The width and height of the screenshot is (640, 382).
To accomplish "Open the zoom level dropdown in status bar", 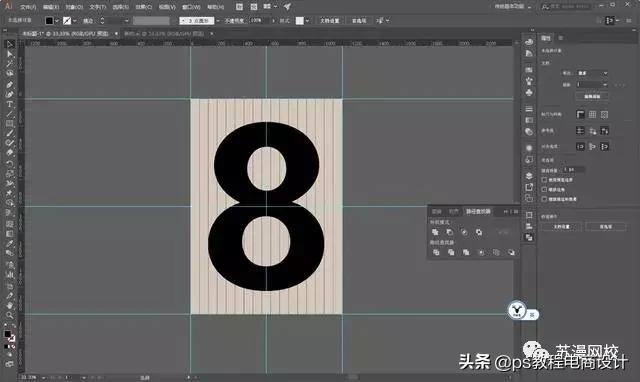I will tap(44, 378).
